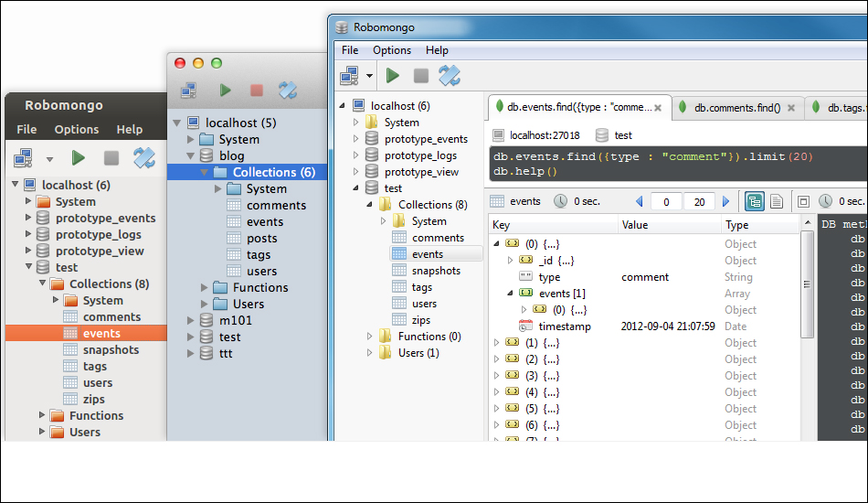Image resolution: width=868 pixels, height=503 pixels.
Task: Click the limit value field showing 20
Action: pos(700,201)
